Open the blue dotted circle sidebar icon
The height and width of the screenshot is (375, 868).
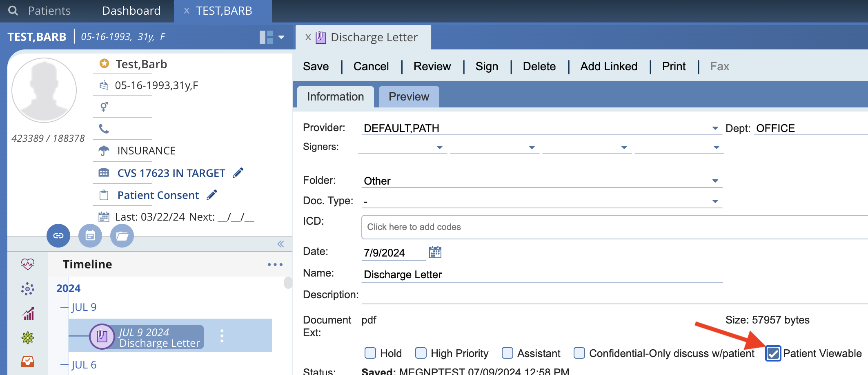click(x=28, y=289)
